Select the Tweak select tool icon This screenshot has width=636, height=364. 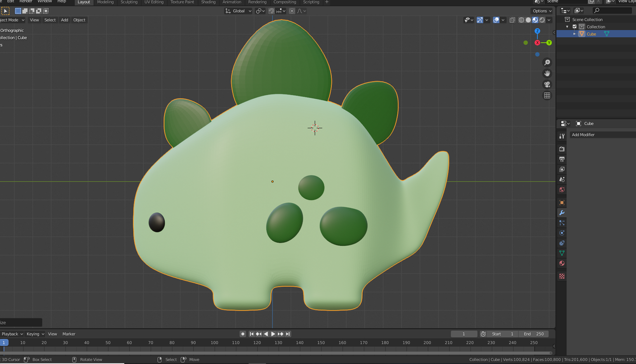(5, 11)
